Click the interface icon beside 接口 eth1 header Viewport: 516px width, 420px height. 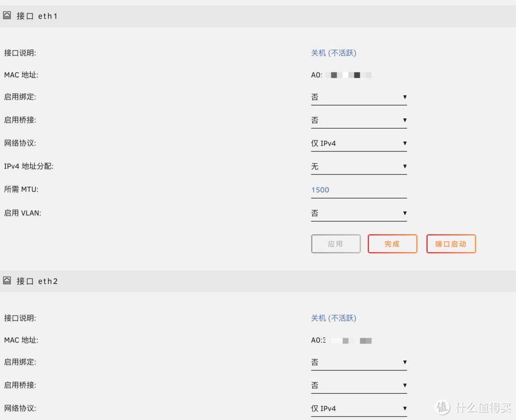tap(7, 15)
